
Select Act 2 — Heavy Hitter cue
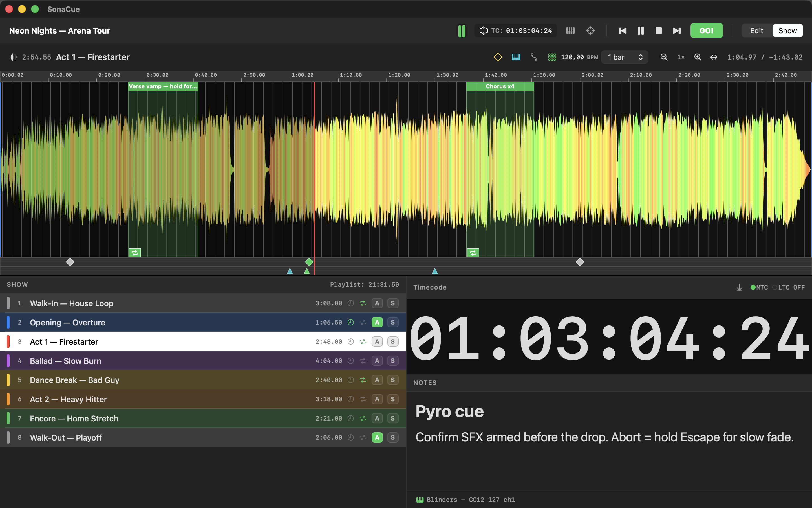pyautogui.click(x=203, y=399)
